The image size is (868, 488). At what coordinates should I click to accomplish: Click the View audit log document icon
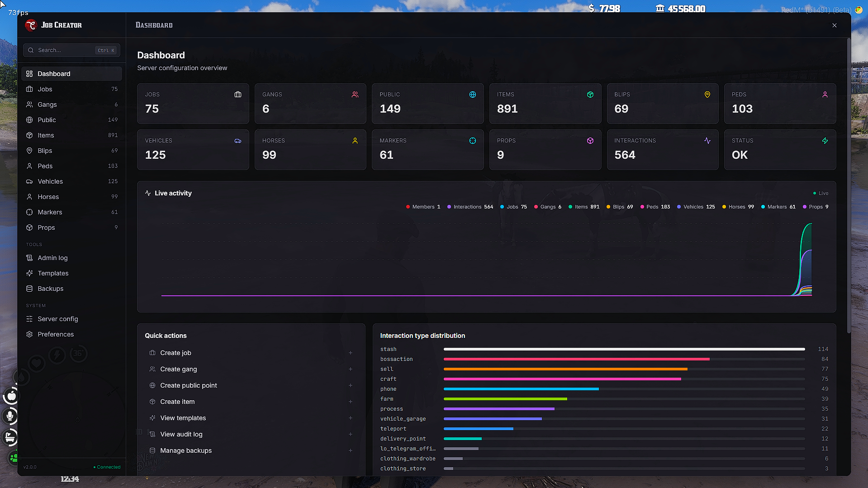pos(152,434)
